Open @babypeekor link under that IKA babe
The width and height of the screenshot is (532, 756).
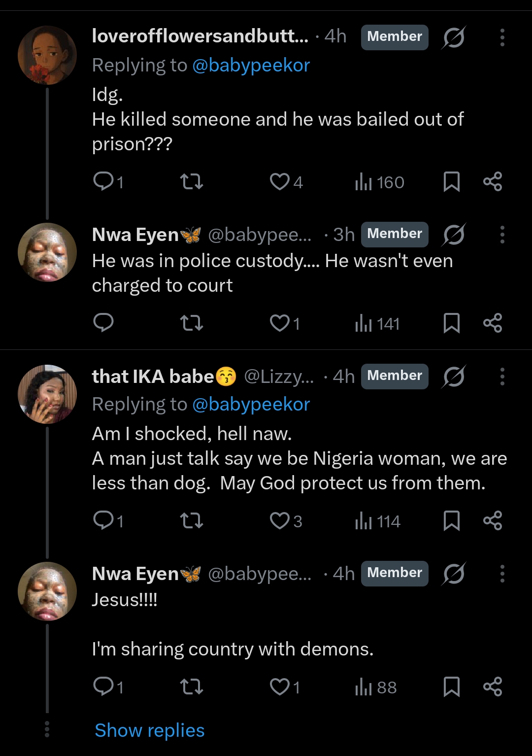pos(251,404)
